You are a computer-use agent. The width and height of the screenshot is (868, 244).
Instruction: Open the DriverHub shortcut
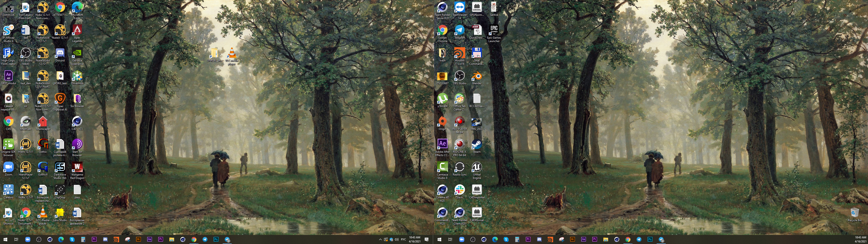pos(77,77)
